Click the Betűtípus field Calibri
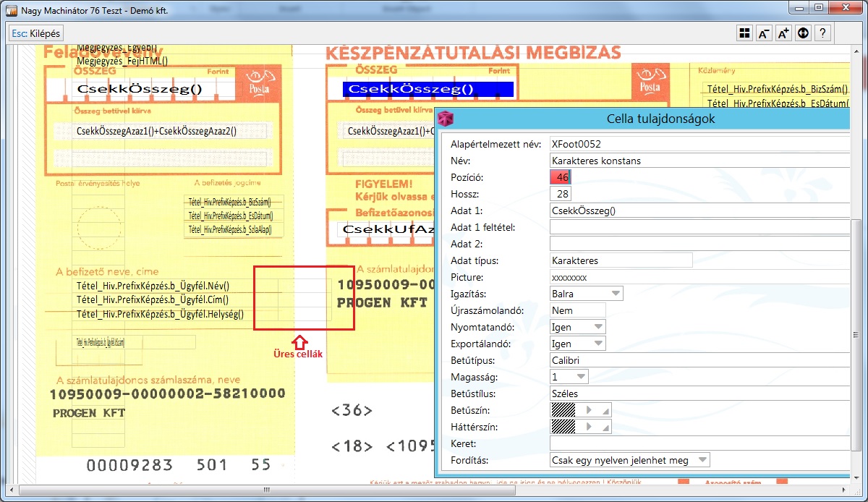 (700, 360)
